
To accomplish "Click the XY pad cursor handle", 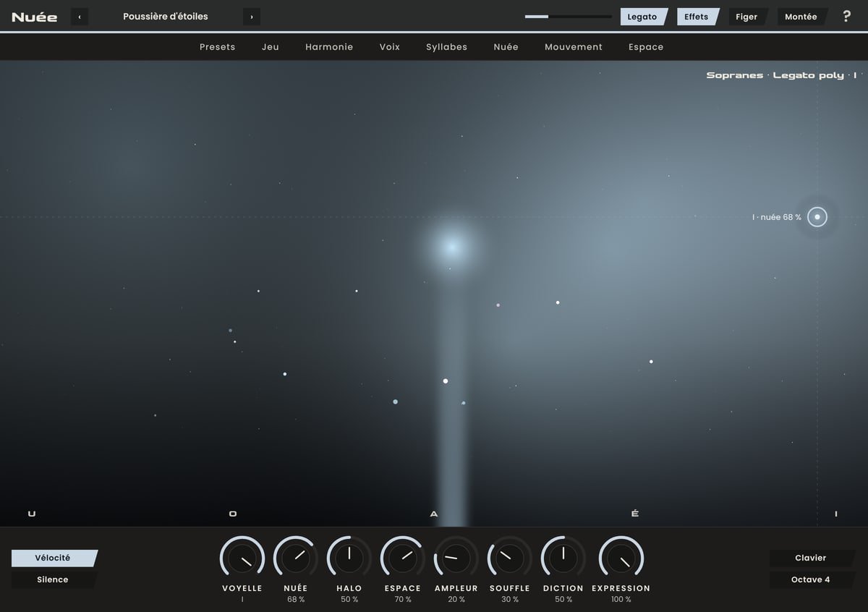I will [817, 217].
